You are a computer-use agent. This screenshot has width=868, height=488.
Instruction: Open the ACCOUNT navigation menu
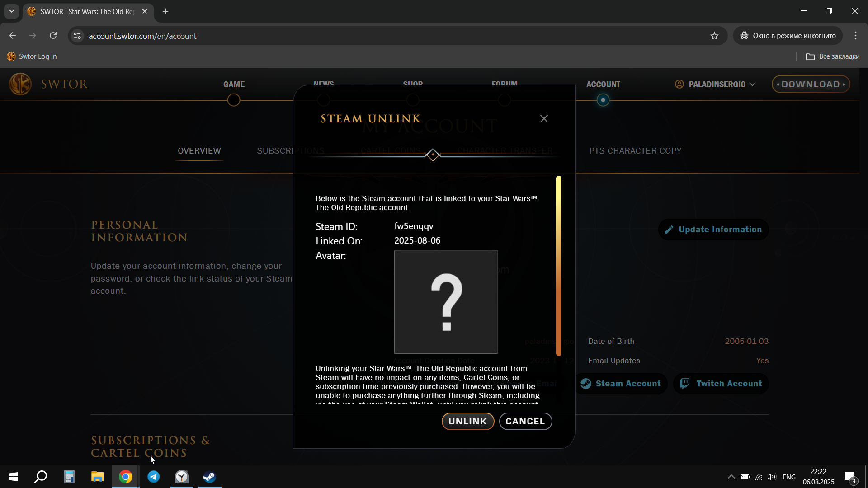coord(603,84)
